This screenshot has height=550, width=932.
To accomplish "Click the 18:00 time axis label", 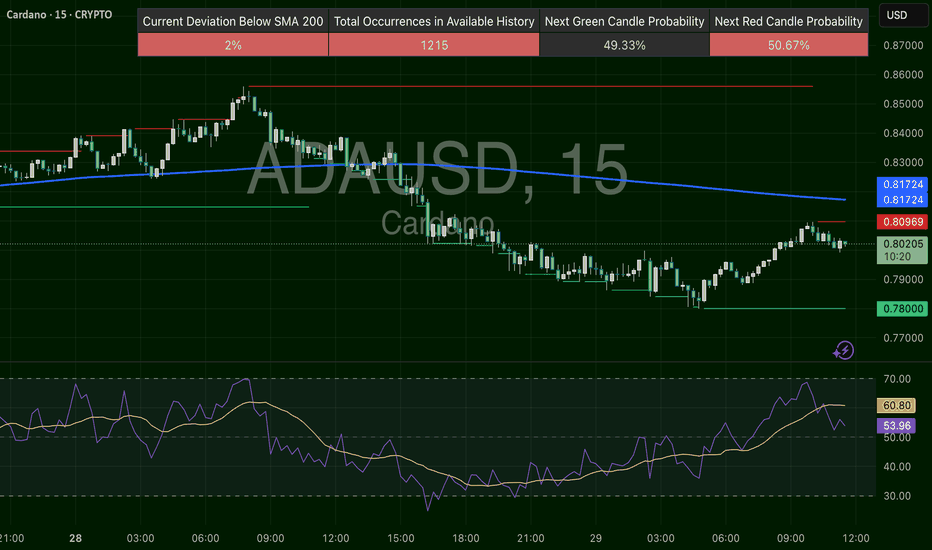I will pos(465,538).
